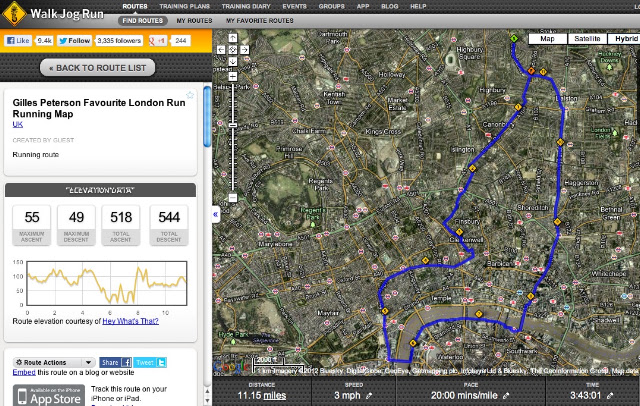The height and width of the screenshot is (406, 640).
Task: Click mile marker 9 near Shoreditch
Action: (x=558, y=222)
